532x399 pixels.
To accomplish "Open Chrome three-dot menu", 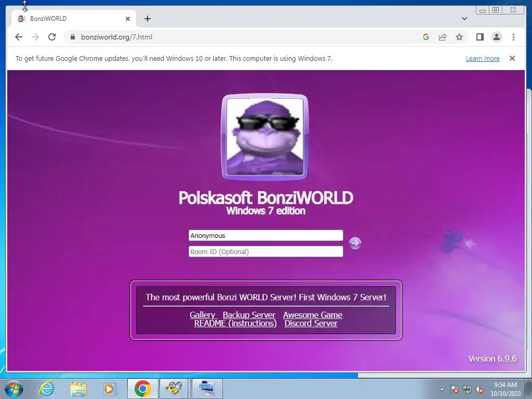I will click(513, 37).
